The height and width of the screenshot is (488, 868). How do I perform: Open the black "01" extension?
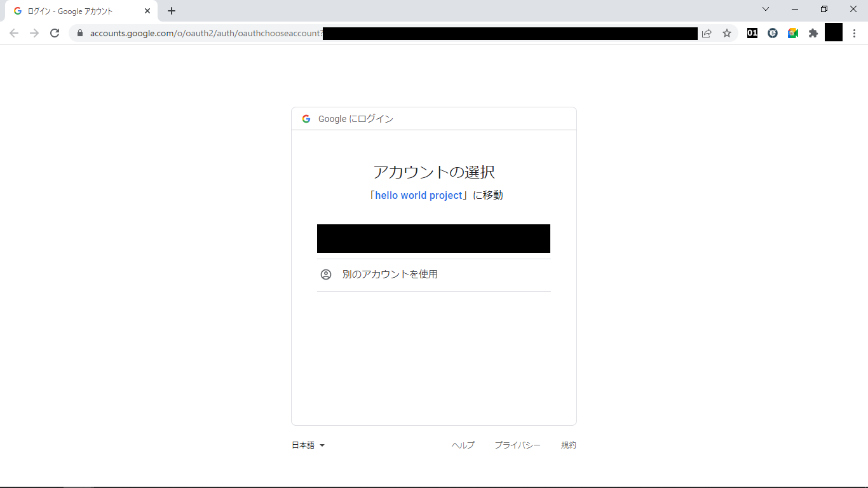[752, 33]
